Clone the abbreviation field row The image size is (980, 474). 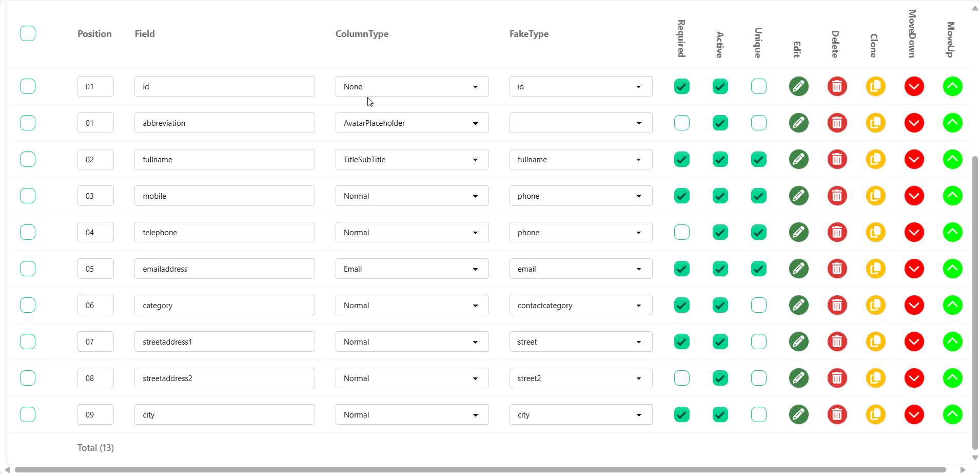point(875,123)
